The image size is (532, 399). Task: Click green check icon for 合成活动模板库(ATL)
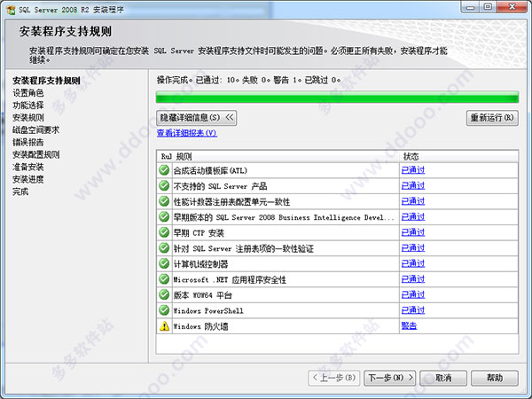pos(164,170)
